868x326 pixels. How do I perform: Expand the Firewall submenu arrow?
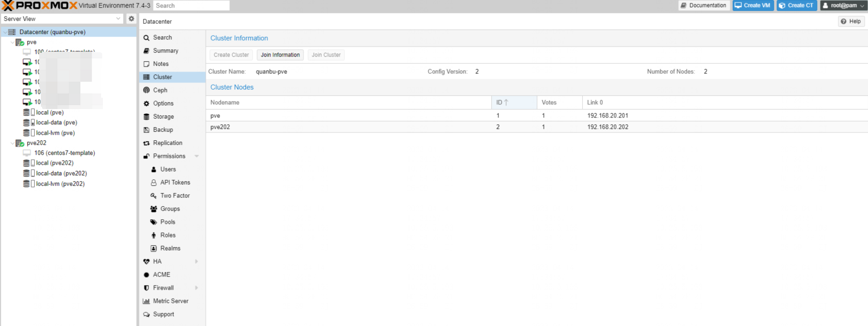point(197,288)
